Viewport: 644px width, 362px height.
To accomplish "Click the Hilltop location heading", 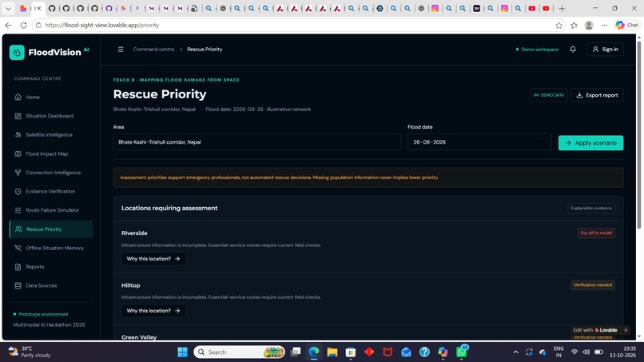I will point(130,285).
